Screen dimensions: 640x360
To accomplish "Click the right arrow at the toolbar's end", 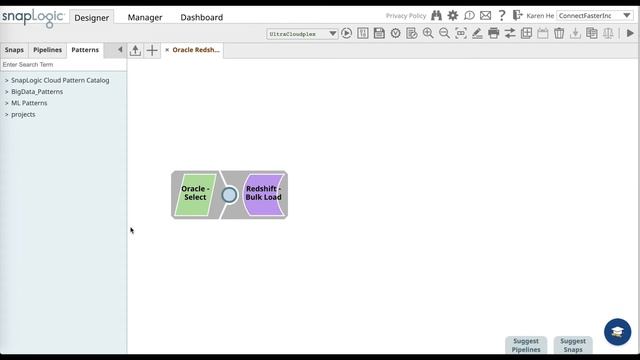I will pyautogui.click(x=630, y=33).
